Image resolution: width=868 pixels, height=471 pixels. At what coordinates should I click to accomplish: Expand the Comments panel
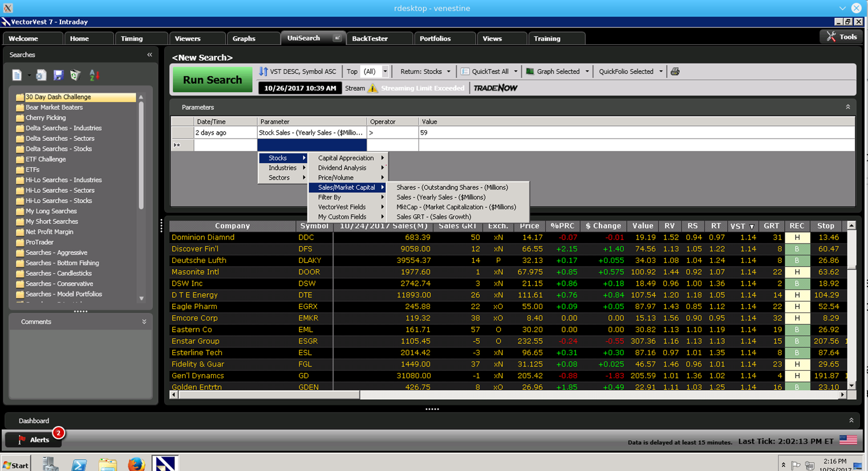(144, 322)
